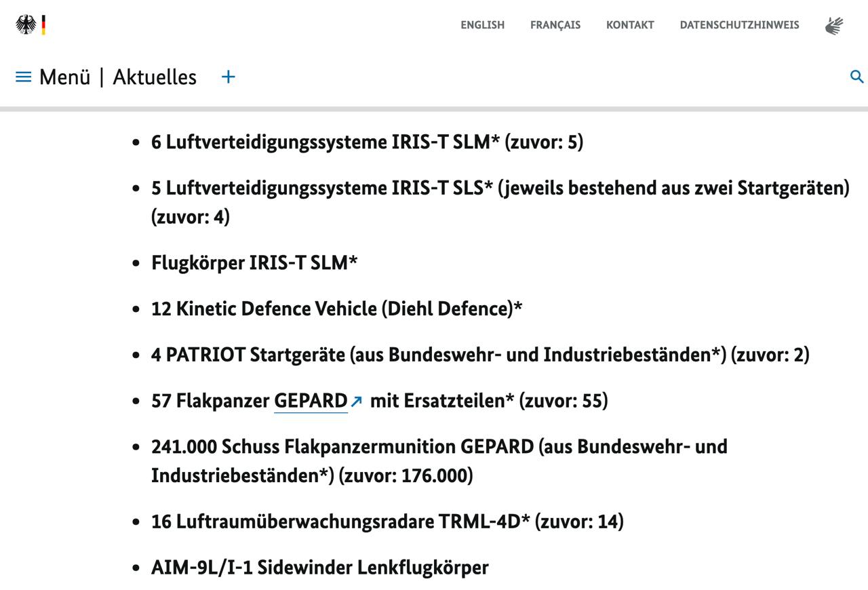Screen dimensions: 868x590
Task: Click the 16 Luftraumüberwachungsradare TRML-4D entry
Action: (387, 522)
